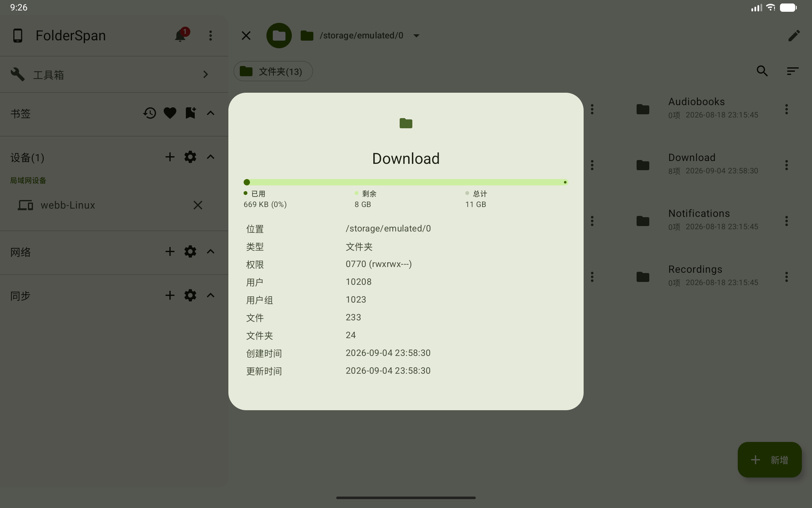The height and width of the screenshot is (508, 812).
Task: Add a new 网络 connection
Action: click(170, 252)
